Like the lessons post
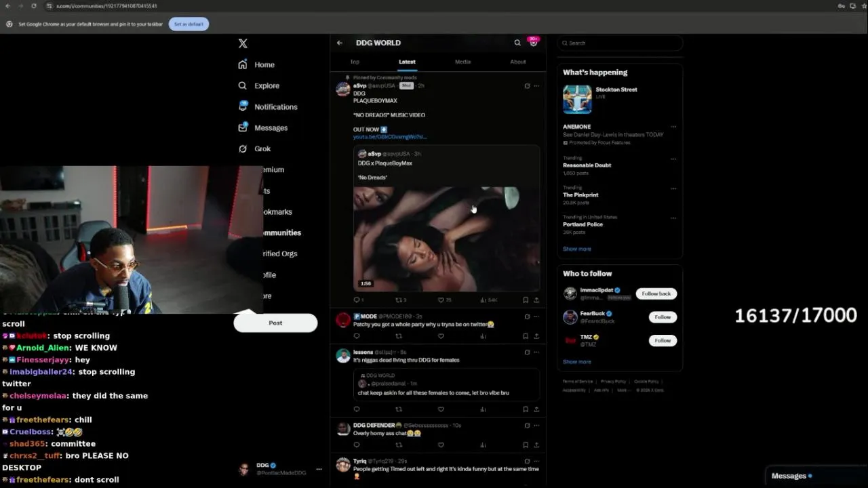Viewport: 868px width, 488px height. coord(441,409)
